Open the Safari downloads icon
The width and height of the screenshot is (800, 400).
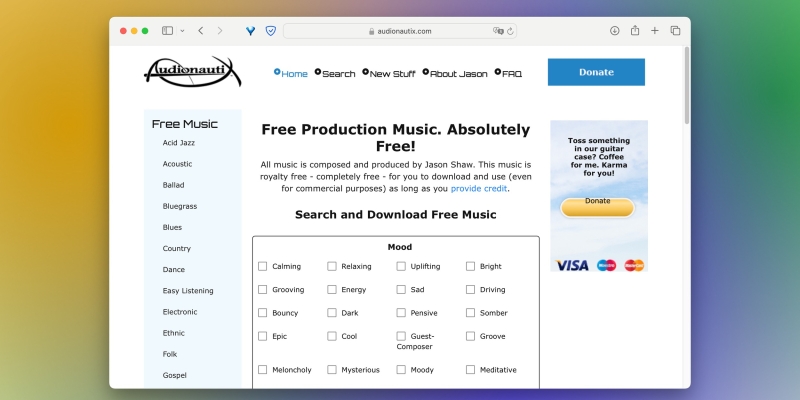[x=614, y=31]
